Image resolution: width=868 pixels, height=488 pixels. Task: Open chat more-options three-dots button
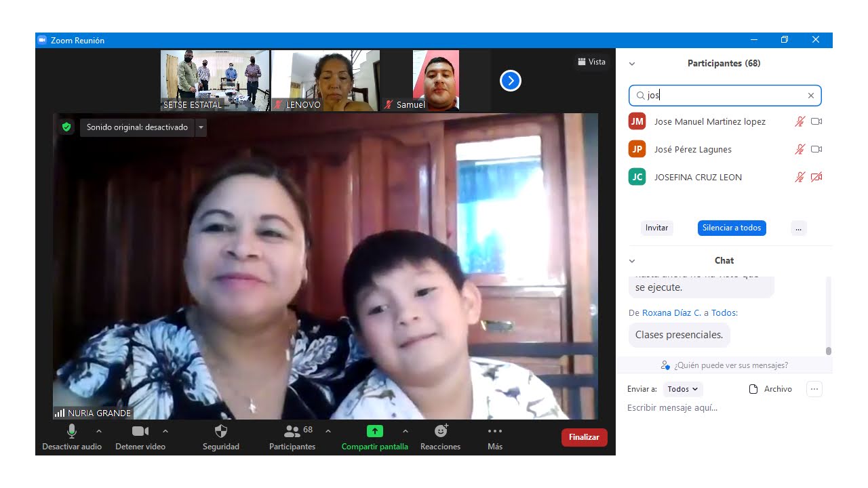(x=814, y=389)
